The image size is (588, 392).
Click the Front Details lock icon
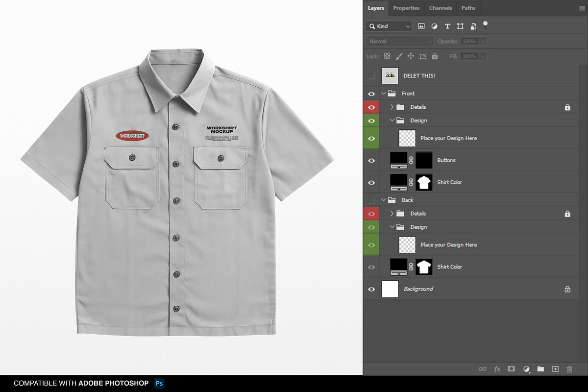tap(567, 107)
